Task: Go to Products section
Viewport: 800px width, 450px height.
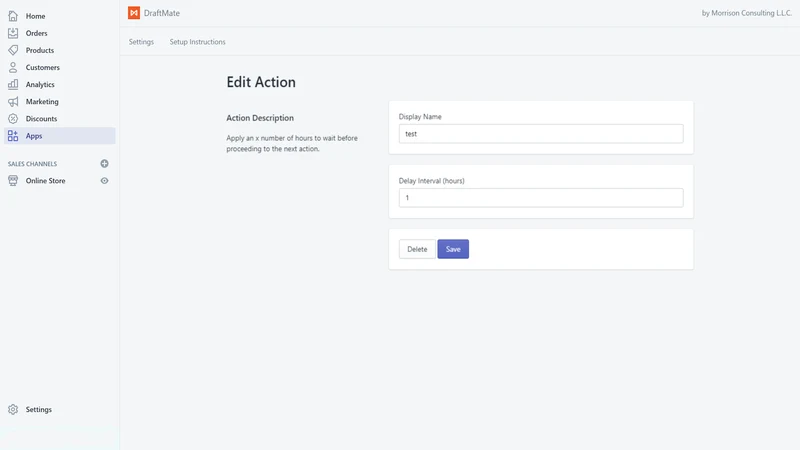Action: click(40, 50)
